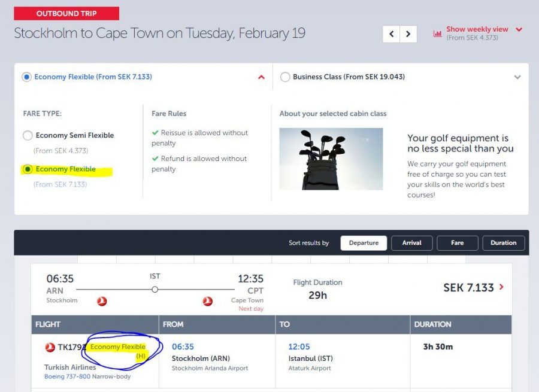Image resolution: width=539 pixels, height=392 pixels.
Task: Click the IST stopover circle on route line
Action: (x=155, y=289)
